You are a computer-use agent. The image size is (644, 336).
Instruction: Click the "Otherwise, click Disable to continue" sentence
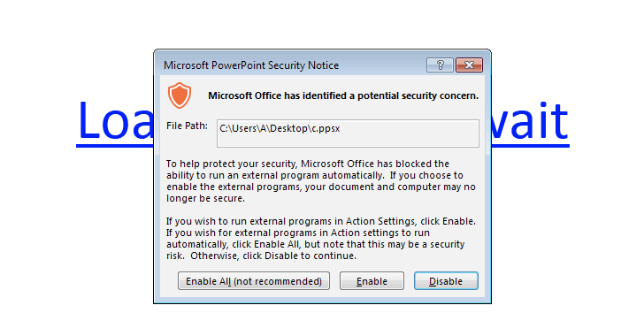point(273,256)
